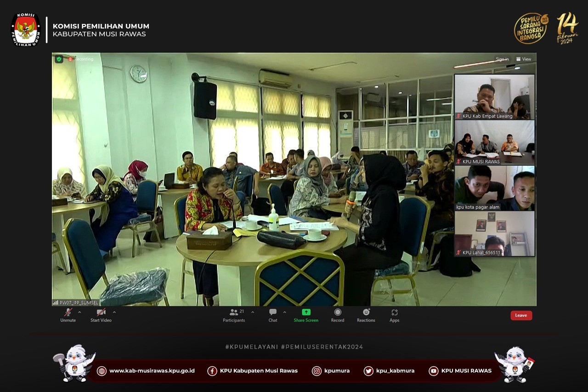
Task: Unmute the microphone
Action: (x=68, y=312)
